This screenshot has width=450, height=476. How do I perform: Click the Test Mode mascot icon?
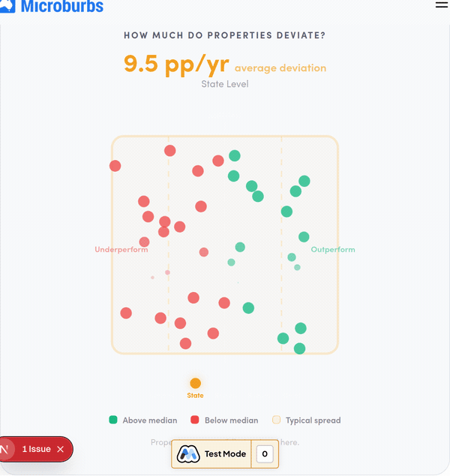[187, 454]
